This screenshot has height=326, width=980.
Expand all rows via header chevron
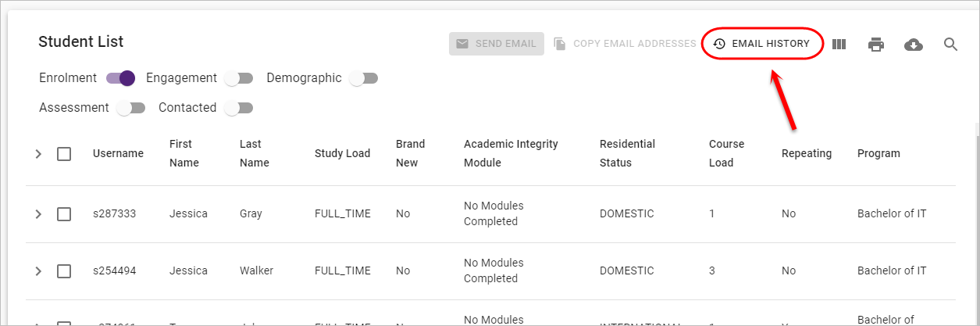(38, 154)
